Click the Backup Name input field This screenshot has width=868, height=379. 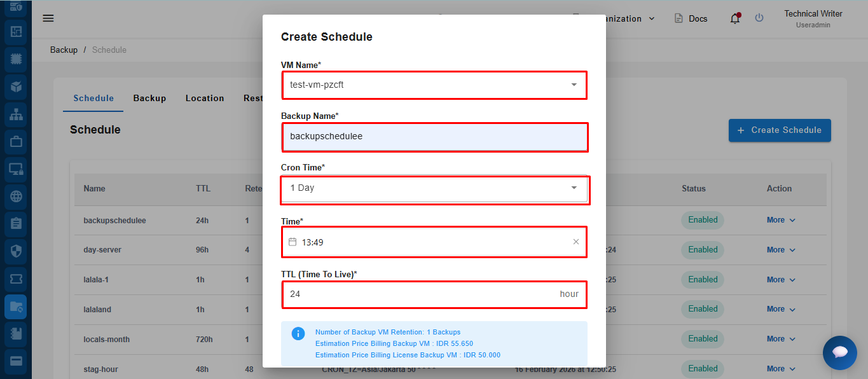point(434,136)
